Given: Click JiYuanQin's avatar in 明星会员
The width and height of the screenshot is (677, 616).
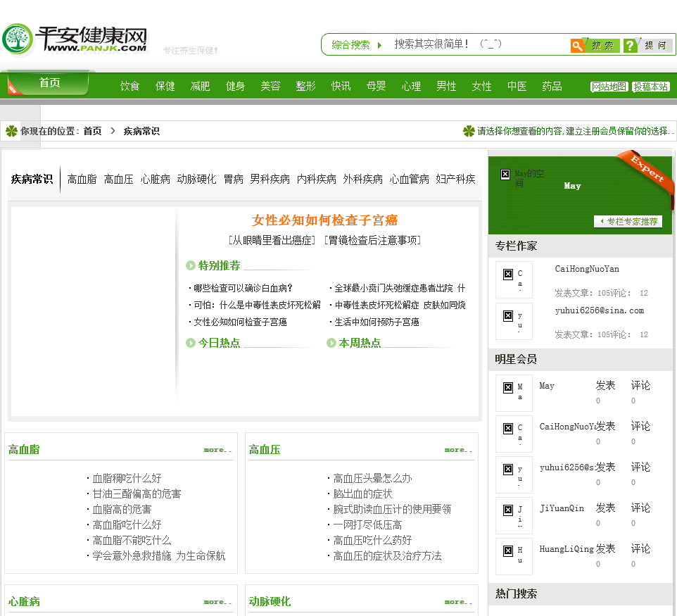Looking at the screenshot, I should pyautogui.click(x=514, y=515).
